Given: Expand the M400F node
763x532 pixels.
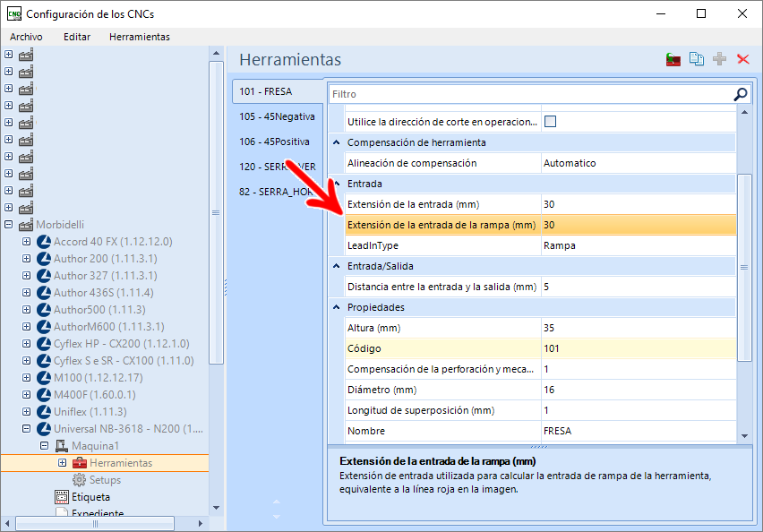Looking at the screenshot, I should pos(26,395).
